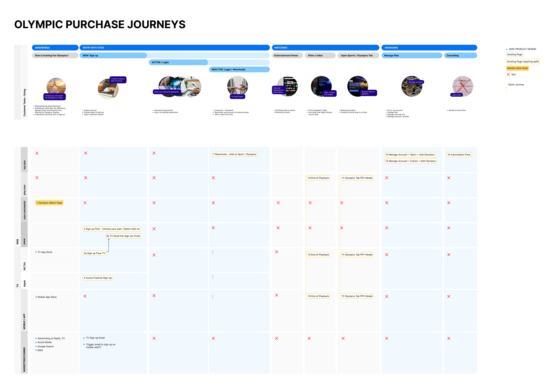Click '2 Sign up Flow - Choose your plan' box

[111, 229]
